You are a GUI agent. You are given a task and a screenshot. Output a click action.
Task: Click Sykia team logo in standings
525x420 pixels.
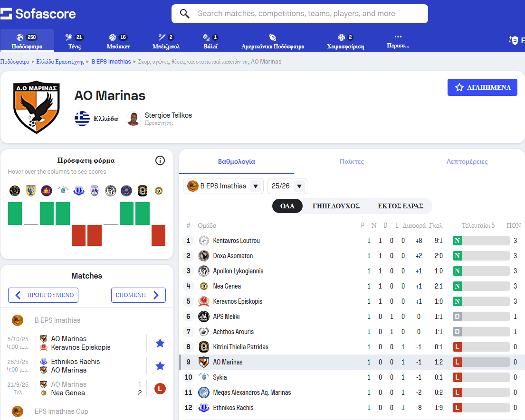tap(203, 377)
